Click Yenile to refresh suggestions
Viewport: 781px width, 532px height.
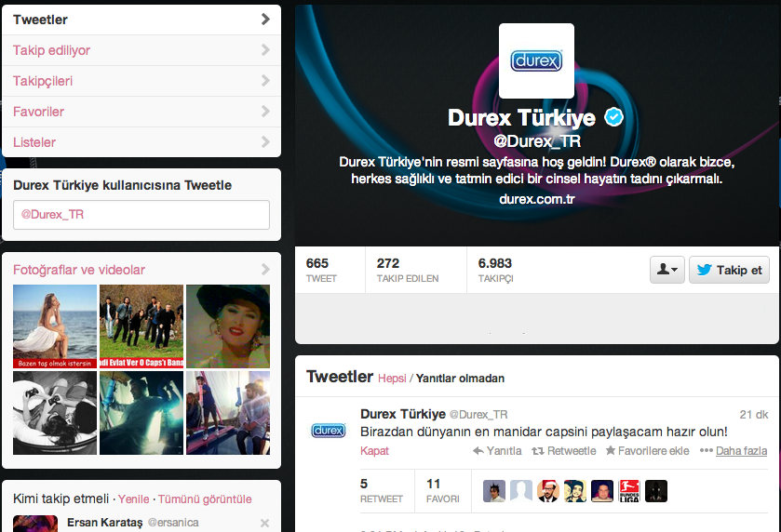133,499
